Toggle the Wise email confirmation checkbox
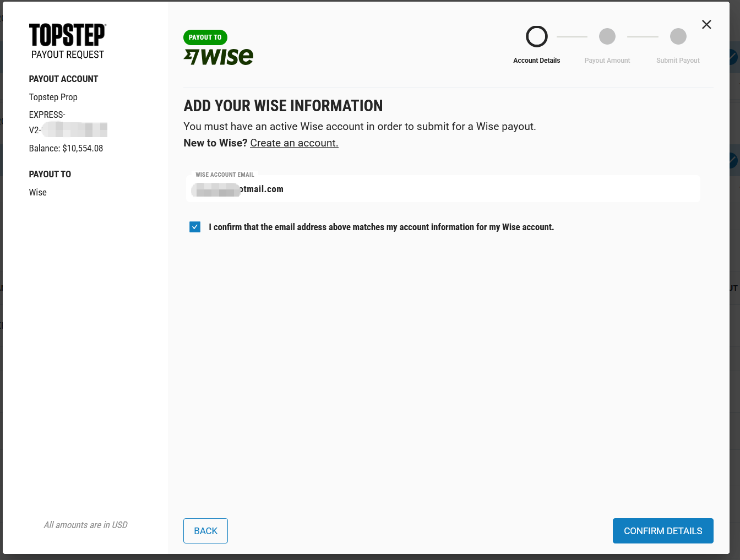 pyautogui.click(x=195, y=227)
